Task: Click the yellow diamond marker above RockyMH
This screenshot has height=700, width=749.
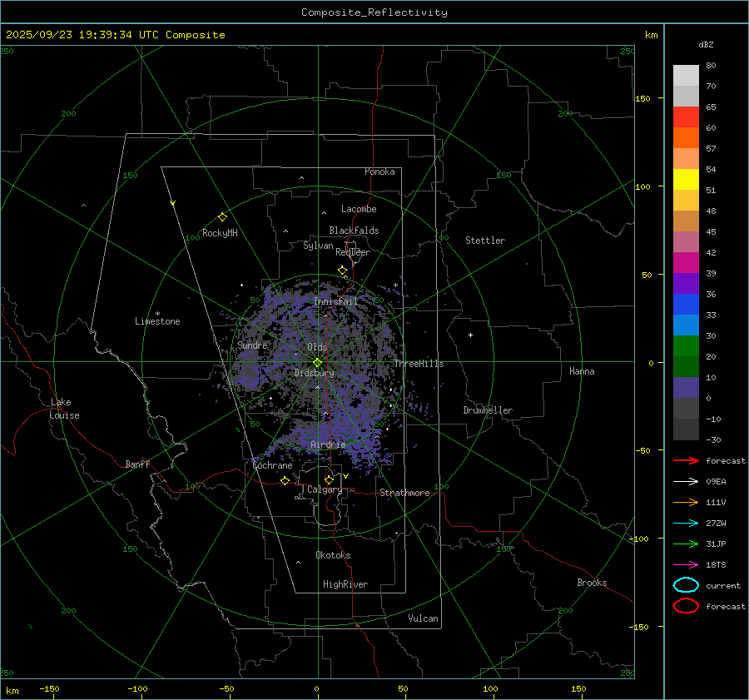Action: click(222, 216)
